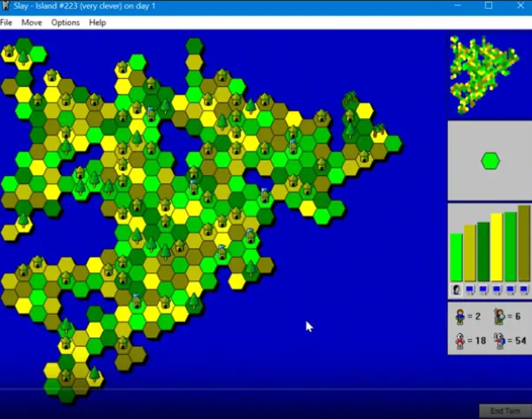Click the hut in the island's top-left corner

pyautogui.click(x=10, y=51)
